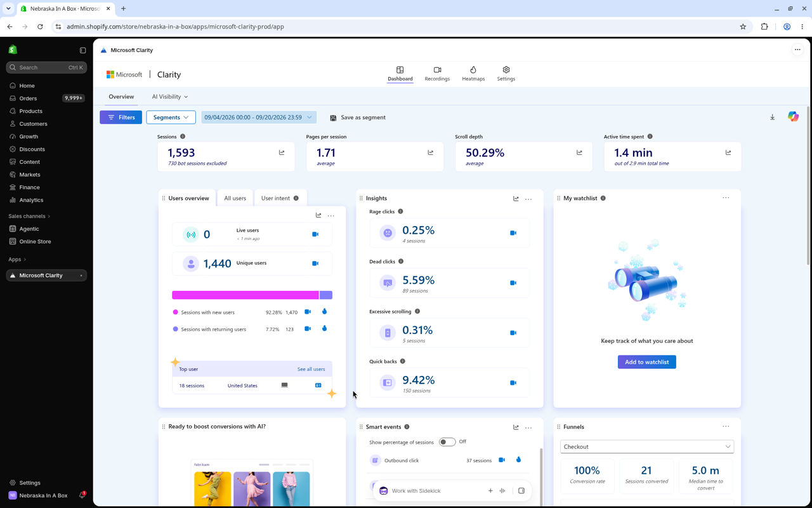Expand the Apps section in sidebar
The image size is (812, 508).
tap(17, 260)
